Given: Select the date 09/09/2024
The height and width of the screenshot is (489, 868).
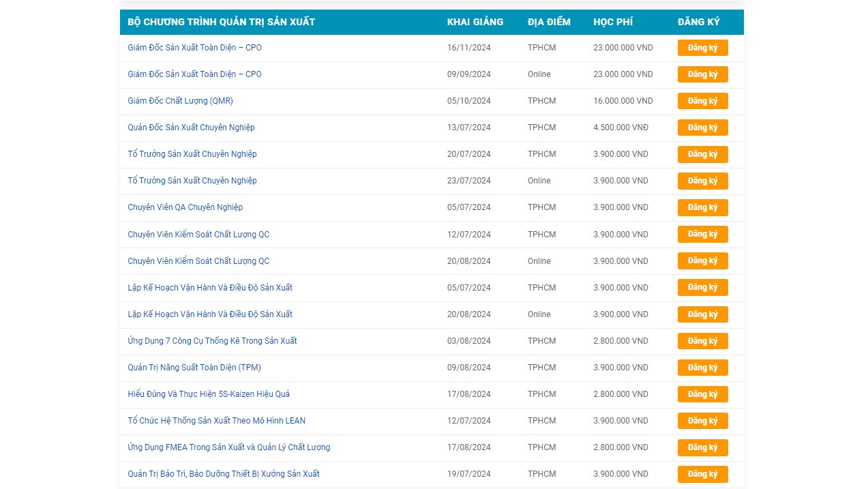Looking at the screenshot, I should 469,74.
